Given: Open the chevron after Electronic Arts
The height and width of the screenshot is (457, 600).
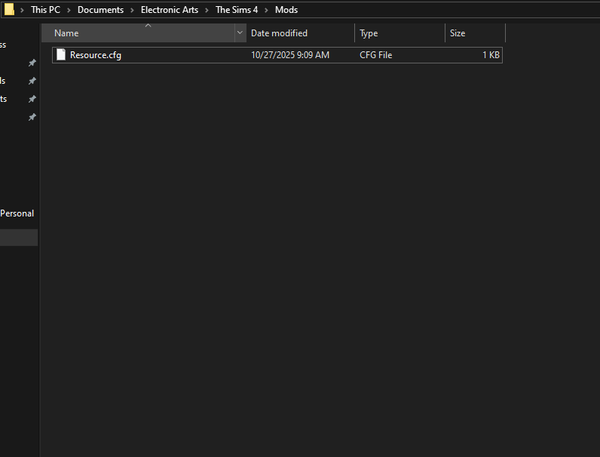Looking at the screenshot, I should [x=207, y=10].
